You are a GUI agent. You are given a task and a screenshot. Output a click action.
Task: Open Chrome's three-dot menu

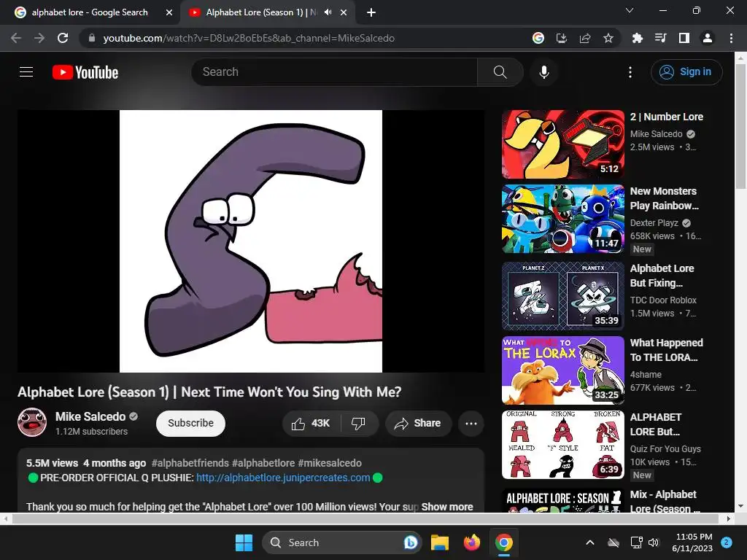coord(731,38)
